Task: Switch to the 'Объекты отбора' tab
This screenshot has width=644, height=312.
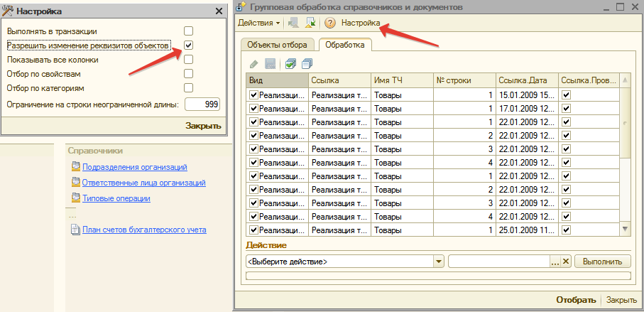Action: (276, 45)
